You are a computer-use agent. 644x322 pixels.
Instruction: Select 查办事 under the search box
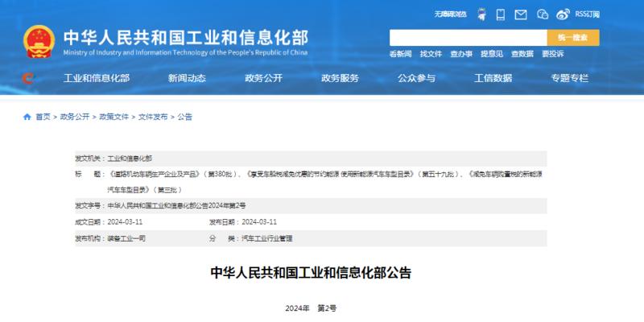[461, 54]
